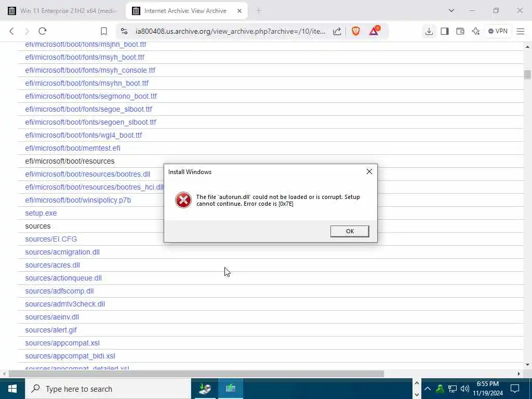Download the setup.exe link
Screen dimensions: 532x399
tap(41, 213)
